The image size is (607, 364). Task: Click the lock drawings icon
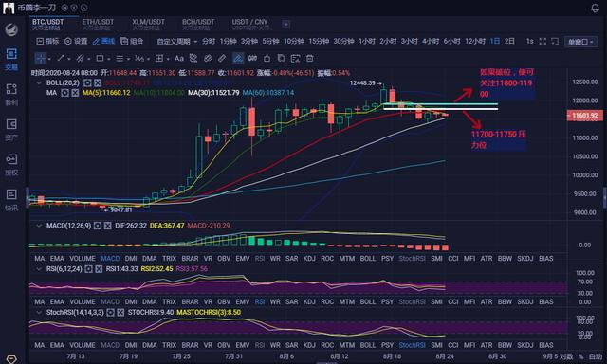(267, 59)
